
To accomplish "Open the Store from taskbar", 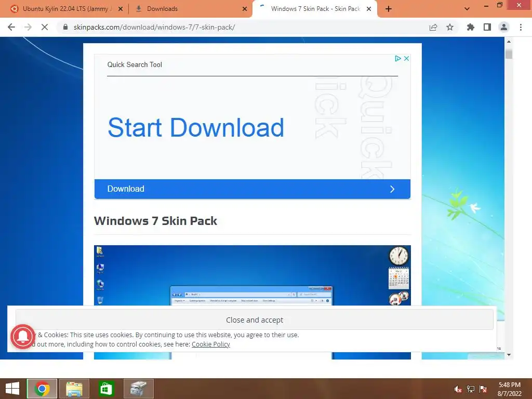I will click(106, 389).
